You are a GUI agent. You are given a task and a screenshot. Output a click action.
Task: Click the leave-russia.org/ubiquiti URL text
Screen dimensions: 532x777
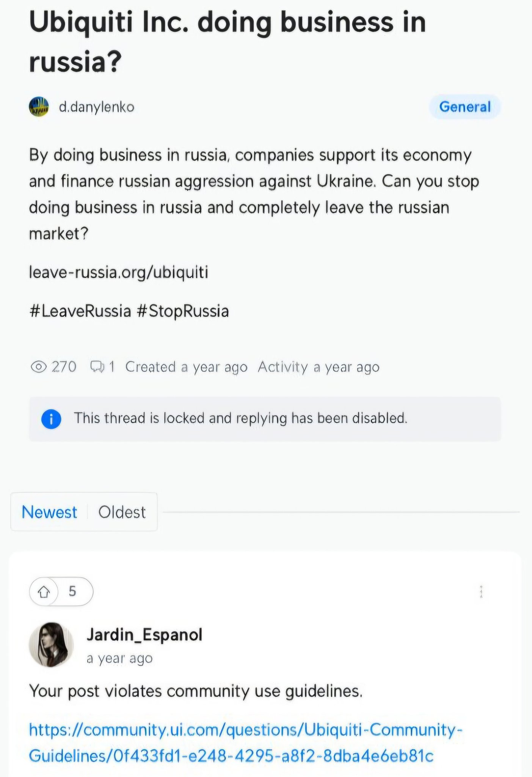pos(119,272)
